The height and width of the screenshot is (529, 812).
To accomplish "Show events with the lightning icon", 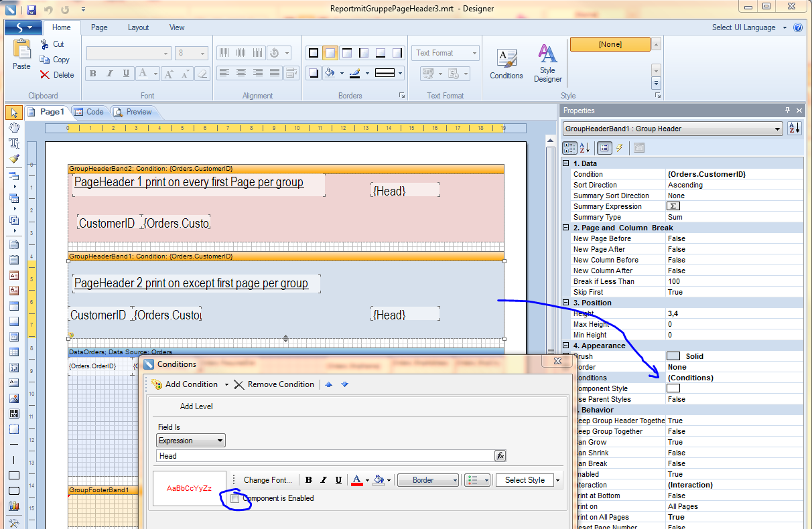I will coord(620,148).
